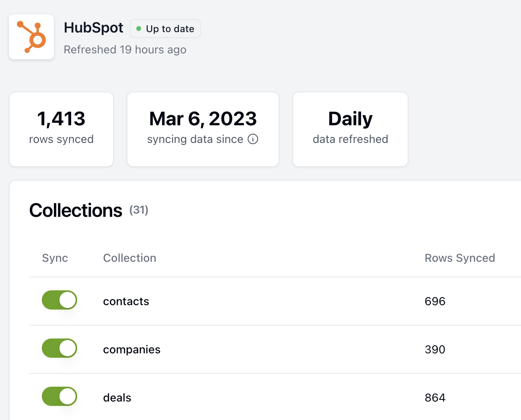Click the Refreshed 19 hours ago text
The image size is (521, 420).
tap(125, 49)
